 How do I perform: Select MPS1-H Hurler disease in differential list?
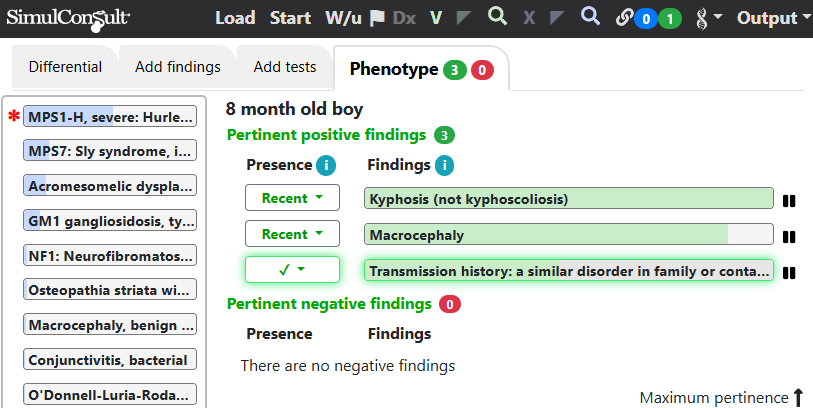click(110, 117)
